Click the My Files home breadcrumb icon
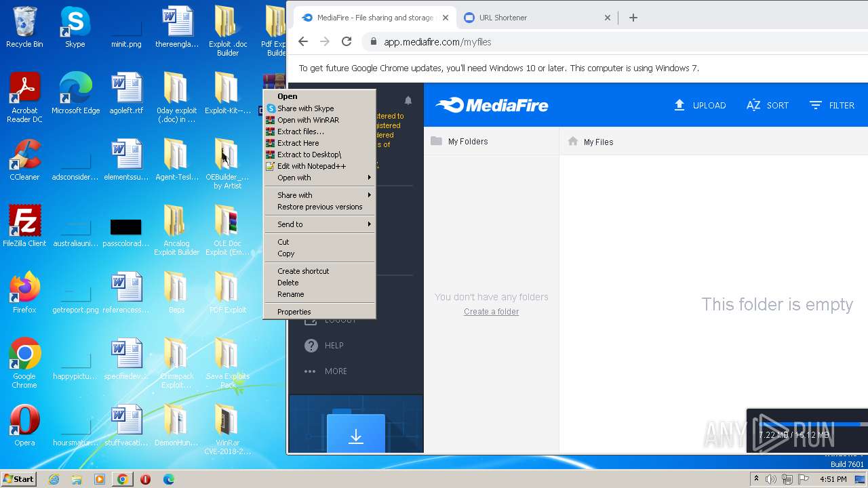 (x=573, y=141)
